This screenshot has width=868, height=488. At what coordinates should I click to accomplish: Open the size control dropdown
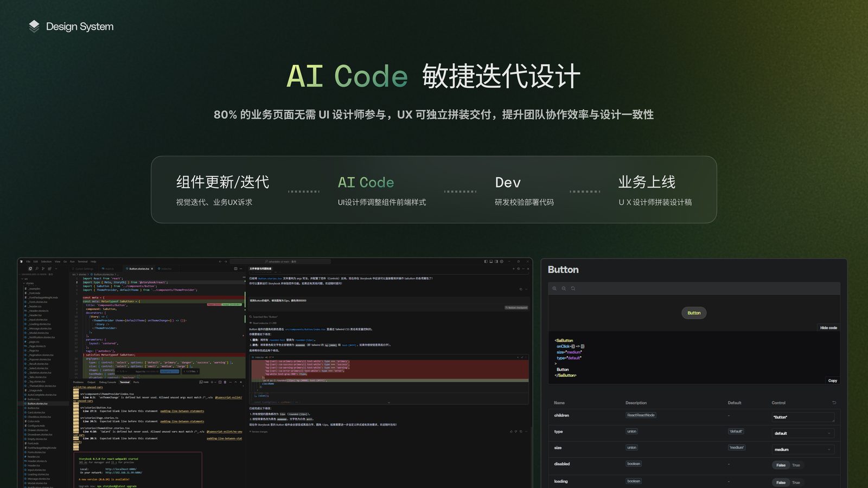tap(803, 450)
